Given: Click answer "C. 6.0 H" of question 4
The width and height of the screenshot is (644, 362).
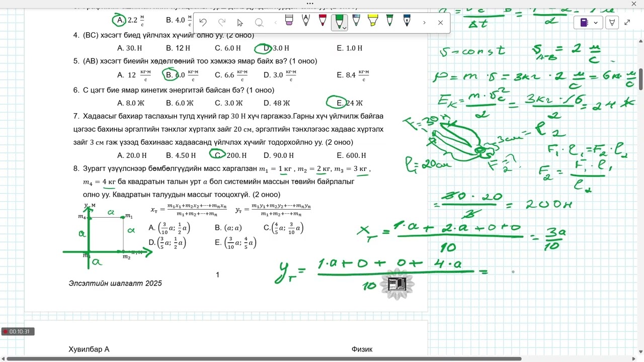Looking at the screenshot, I should pyautogui.click(x=228, y=48).
